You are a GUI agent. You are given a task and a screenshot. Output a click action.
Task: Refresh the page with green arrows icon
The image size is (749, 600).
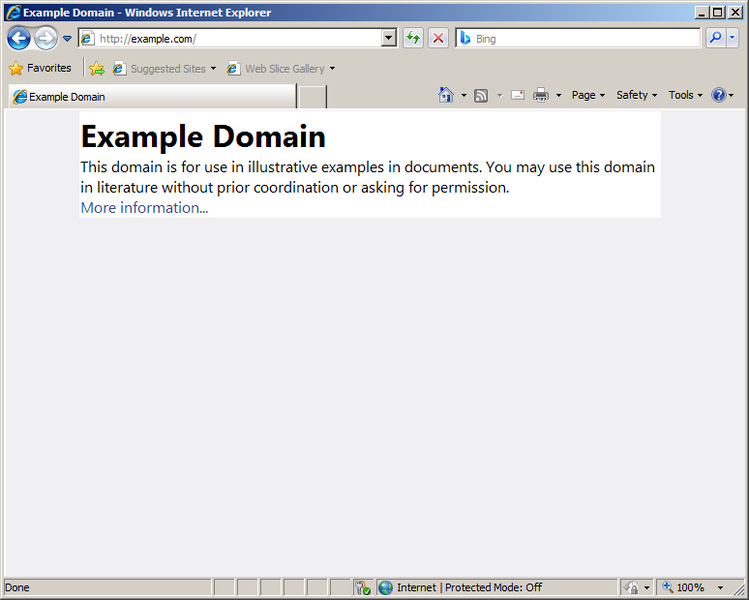click(x=413, y=38)
